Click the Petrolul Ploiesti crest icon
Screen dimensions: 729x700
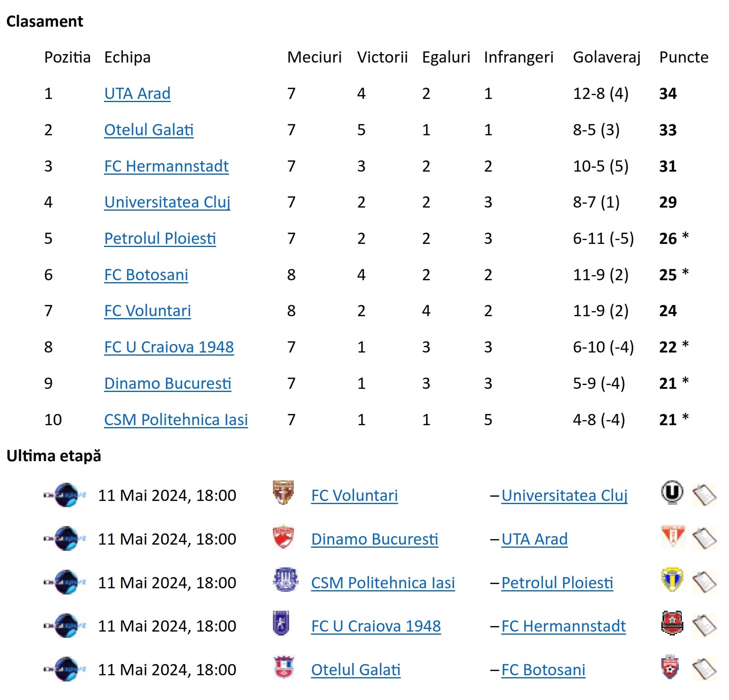tap(672, 580)
